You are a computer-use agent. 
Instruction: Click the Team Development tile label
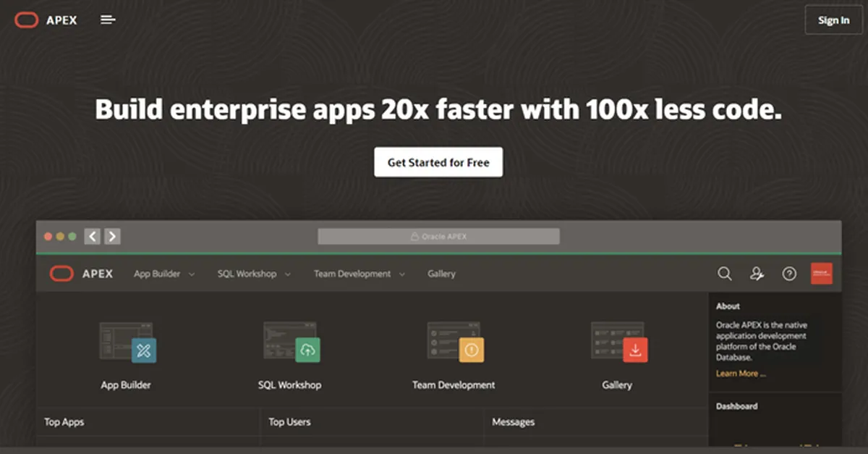(x=454, y=385)
